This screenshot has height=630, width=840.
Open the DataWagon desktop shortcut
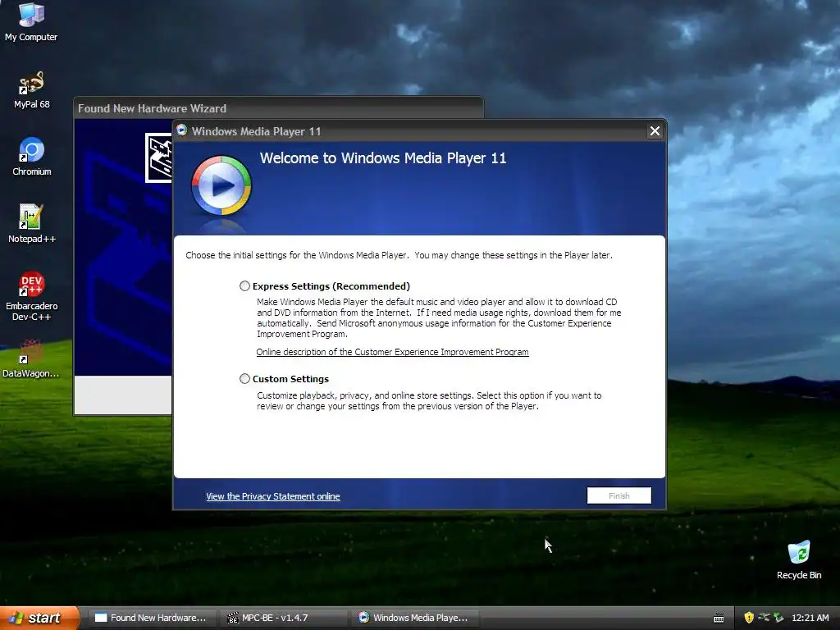[31, 358]
